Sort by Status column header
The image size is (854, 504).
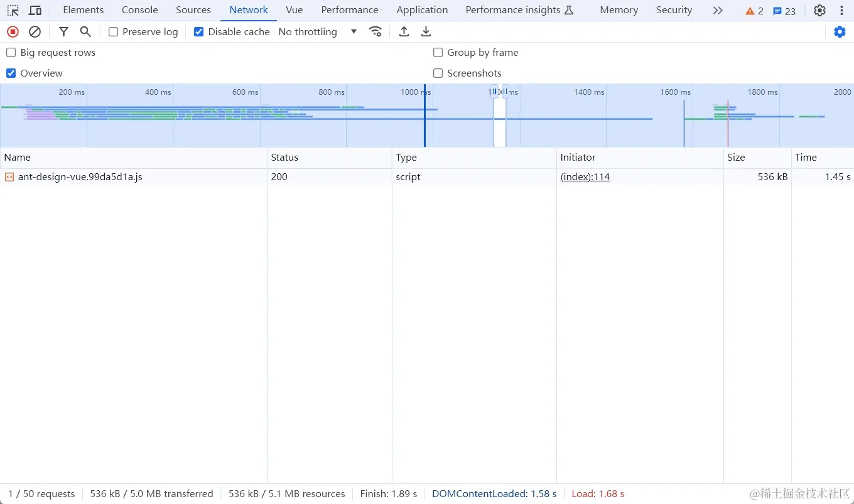(330, 158)
